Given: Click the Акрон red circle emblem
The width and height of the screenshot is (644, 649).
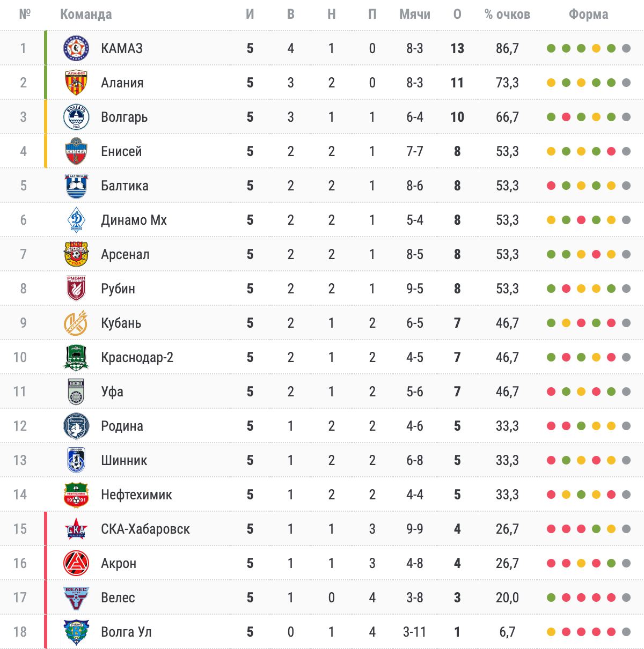Looking at the screenshot, I should click(76, 563).
